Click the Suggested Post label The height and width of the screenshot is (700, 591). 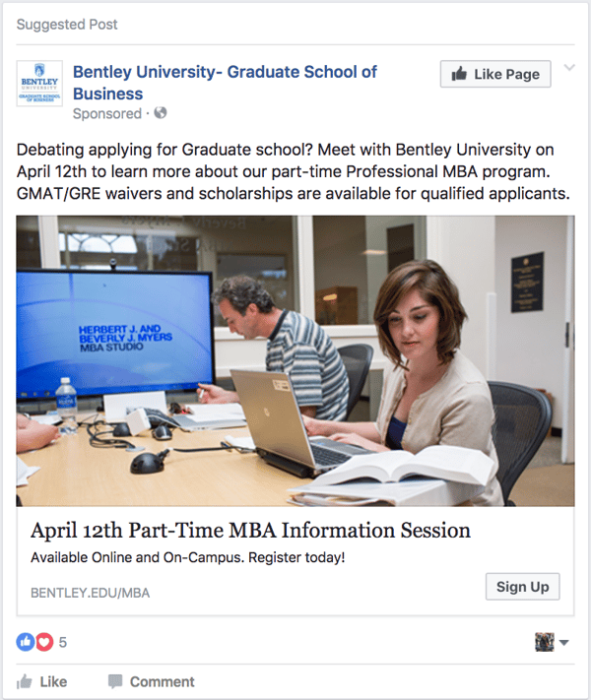click(x=67, y=24)
